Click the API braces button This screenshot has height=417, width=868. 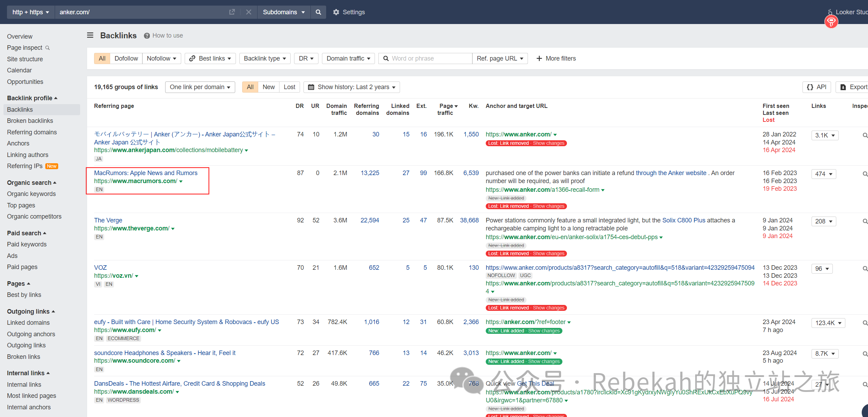coord(816,87)
